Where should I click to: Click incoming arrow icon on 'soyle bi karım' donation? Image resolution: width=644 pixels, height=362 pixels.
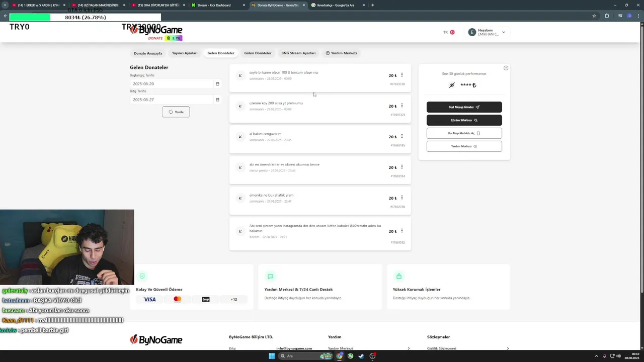[240, 75]
